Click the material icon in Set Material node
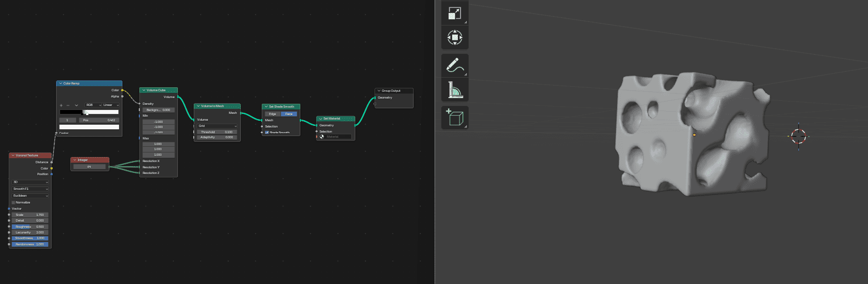This screenshot has width=868, height=284. pyautogui.click(x=322, y=137)
